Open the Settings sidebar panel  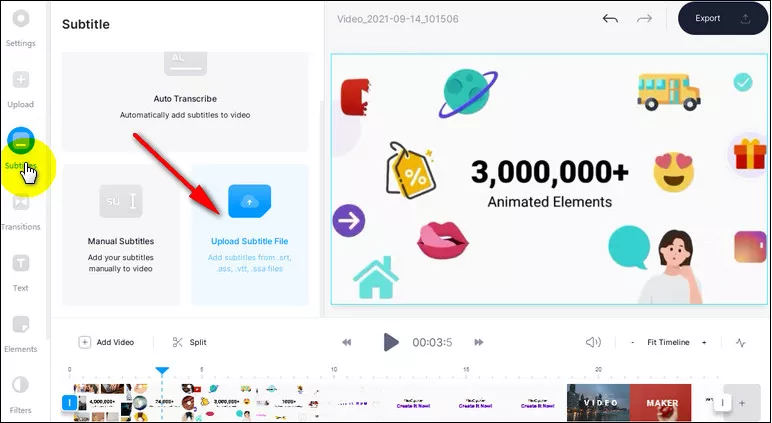[x=21, y=29]
